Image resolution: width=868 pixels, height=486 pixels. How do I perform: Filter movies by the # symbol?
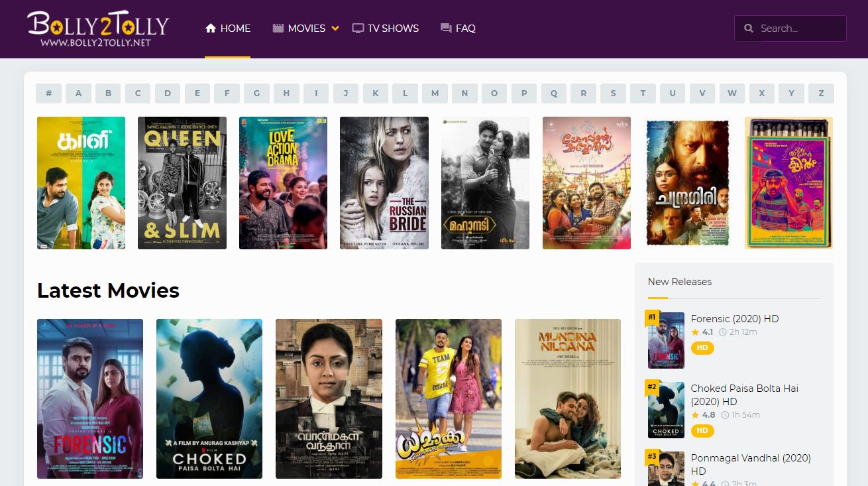click(48, 93)
